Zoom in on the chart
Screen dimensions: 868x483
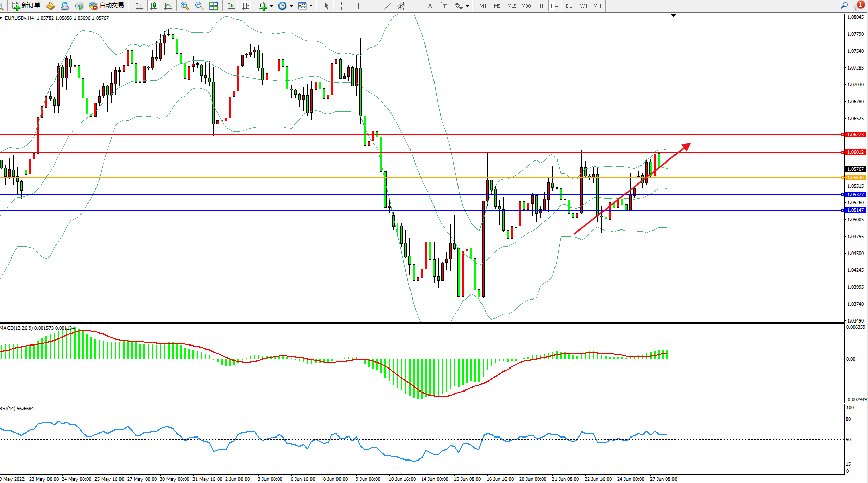[x=185, y=6]
